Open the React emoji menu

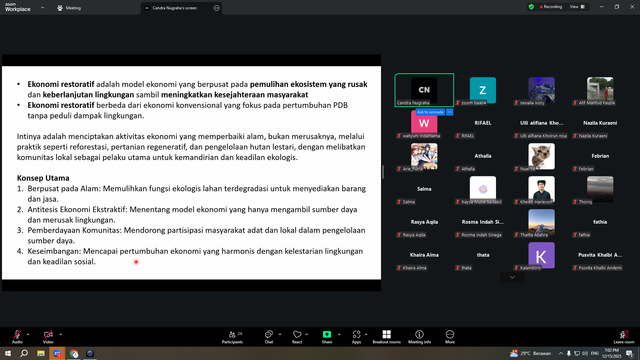(297, 337)
